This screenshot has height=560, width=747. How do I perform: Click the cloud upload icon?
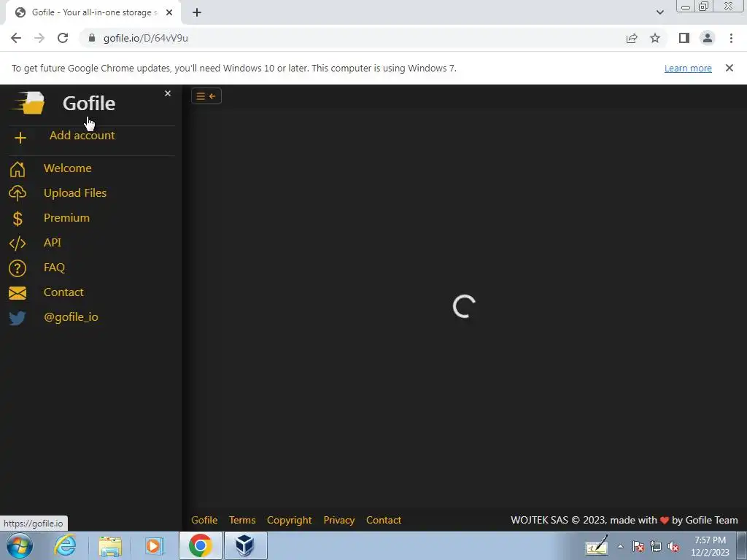tap(18, 193)
